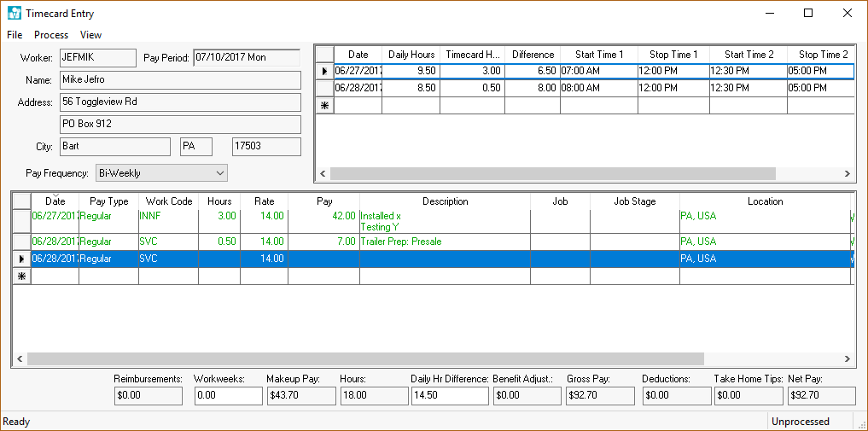This screenshot has height=431, width=868.
Task: Select the current row arrow in the timecard lines grid
Action: pyautogui.click(x=21, y=259)
